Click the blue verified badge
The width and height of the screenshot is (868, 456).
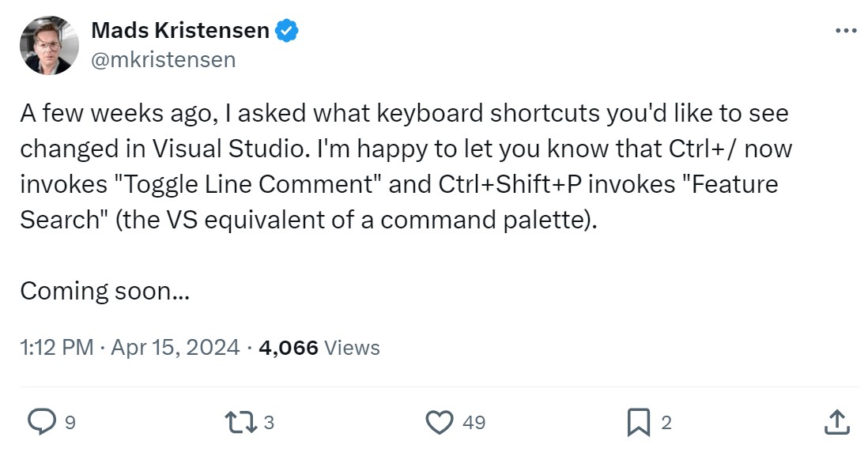(286, 32)
